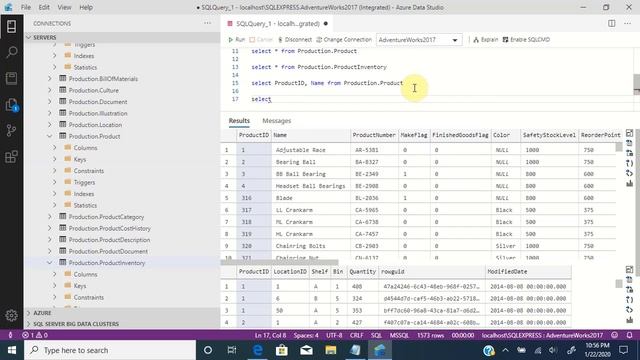The height and width of the screenshot is (360, 640).
Task: Collapse the SERVERS section
Action: tap(122, 38)
